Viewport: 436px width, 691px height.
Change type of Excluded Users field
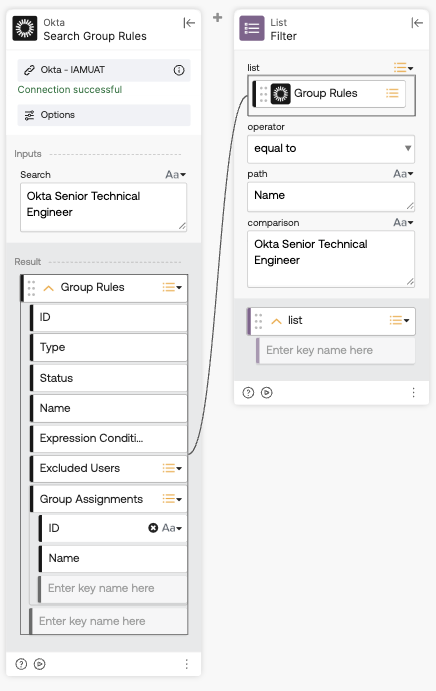[x=172, y=468]
